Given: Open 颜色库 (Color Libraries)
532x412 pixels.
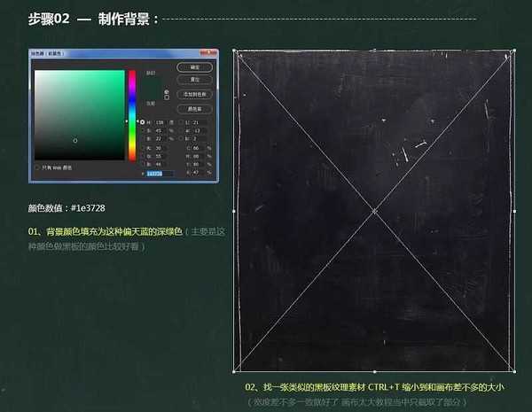Looking at the screenshot, I should coord(193,109).
